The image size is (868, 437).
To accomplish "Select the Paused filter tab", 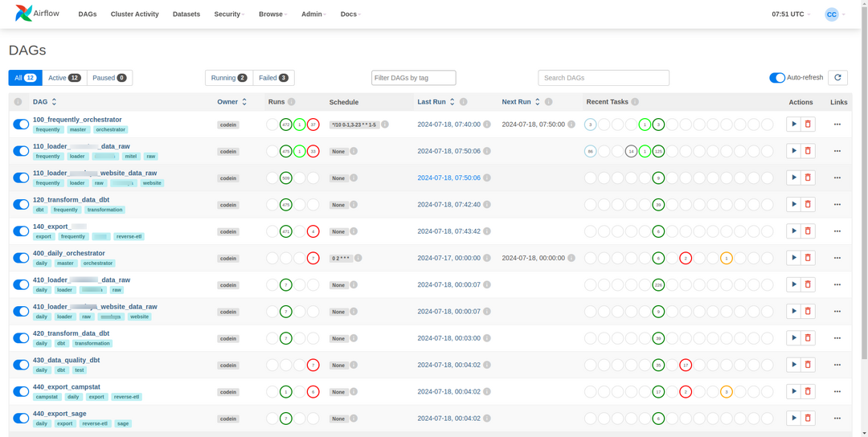I will [x=109, y=78].
